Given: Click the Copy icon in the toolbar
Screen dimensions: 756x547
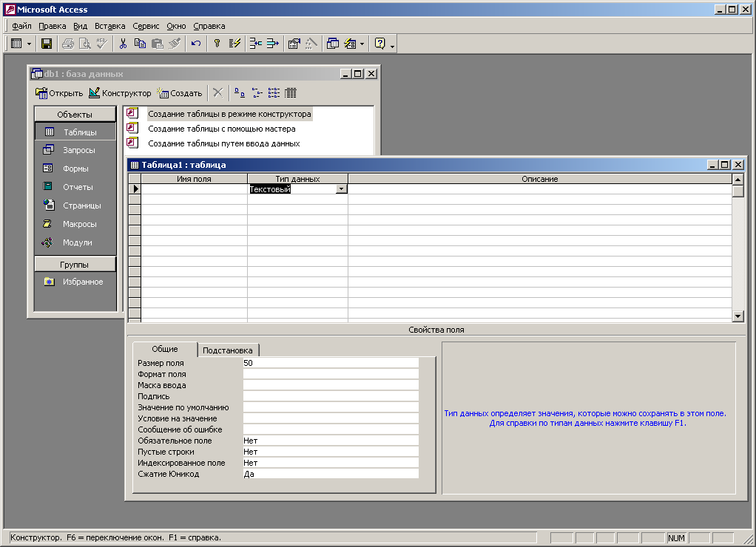Looking at the screenshot, I should [x=140, y=44].
